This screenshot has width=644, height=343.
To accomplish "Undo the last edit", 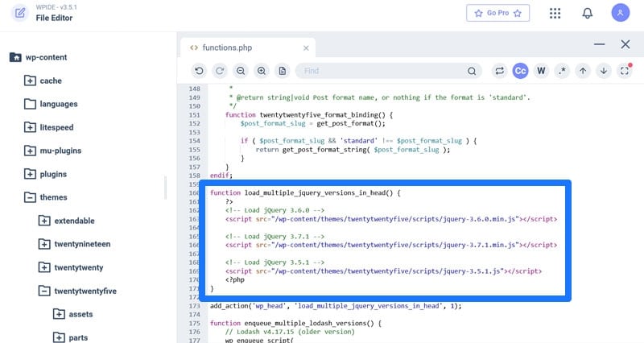I will (199, 71).
